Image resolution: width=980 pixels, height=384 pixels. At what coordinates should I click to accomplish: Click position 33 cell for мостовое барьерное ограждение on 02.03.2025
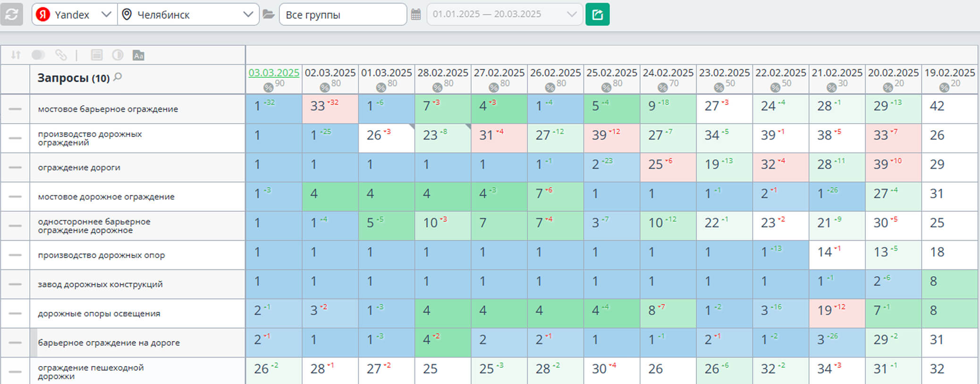click(330, 109)
